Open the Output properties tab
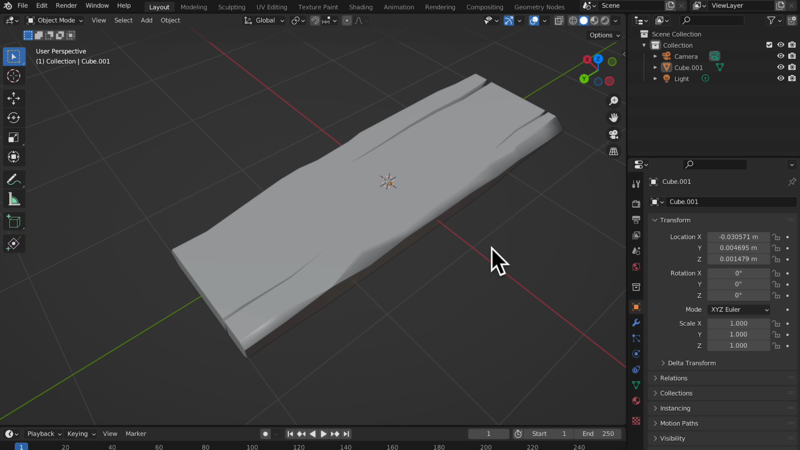 [636, 220]
